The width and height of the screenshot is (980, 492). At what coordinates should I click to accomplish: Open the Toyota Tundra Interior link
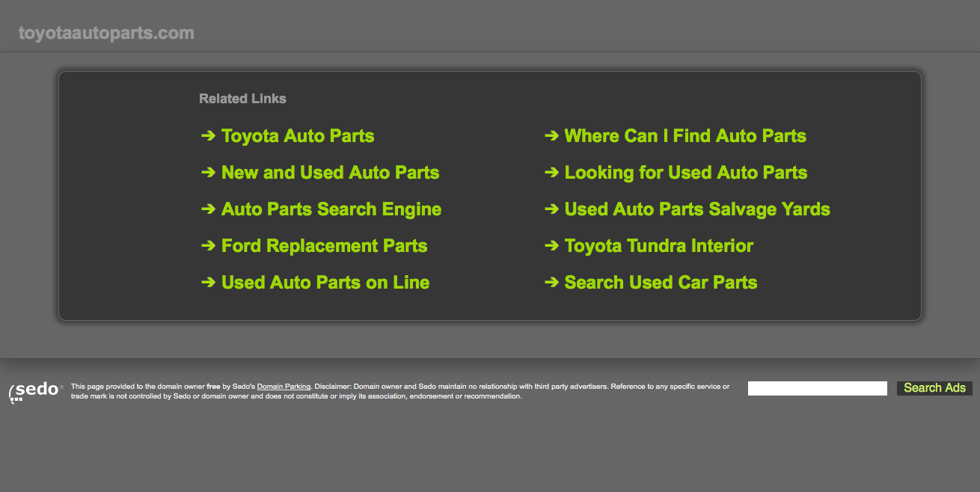(659, 246)
